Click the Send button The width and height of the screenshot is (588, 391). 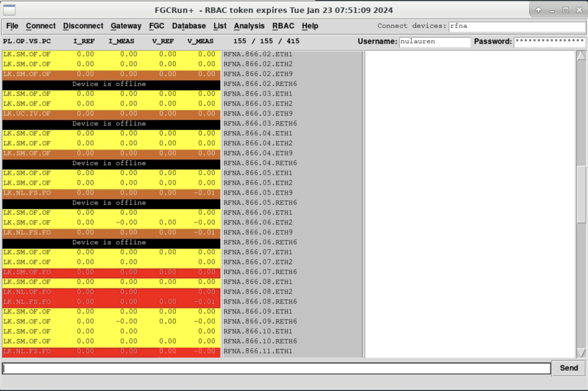pyautogui.click(x=569, y=368)
